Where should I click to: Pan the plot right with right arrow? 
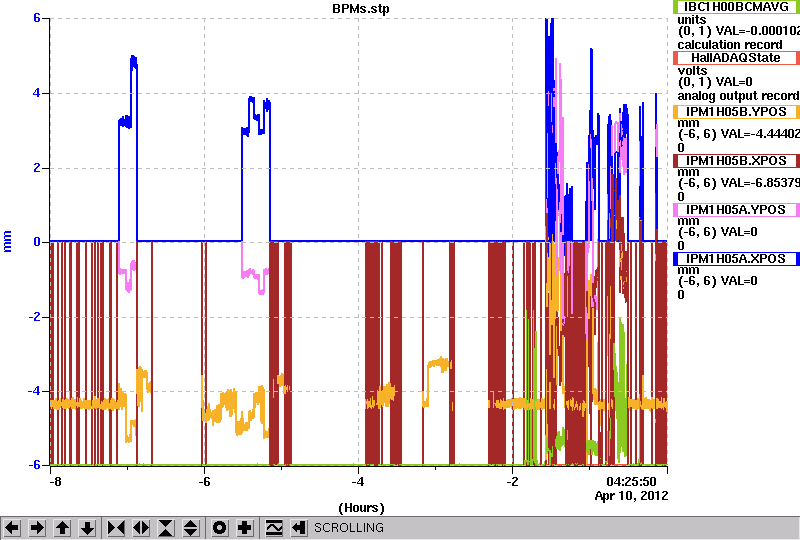tap(37, 528)
